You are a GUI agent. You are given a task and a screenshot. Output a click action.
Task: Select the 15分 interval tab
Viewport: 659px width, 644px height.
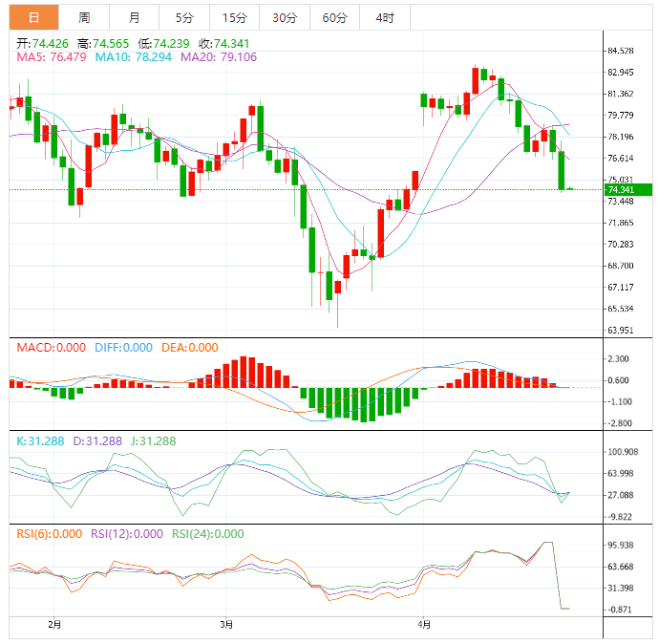(234, 17)
